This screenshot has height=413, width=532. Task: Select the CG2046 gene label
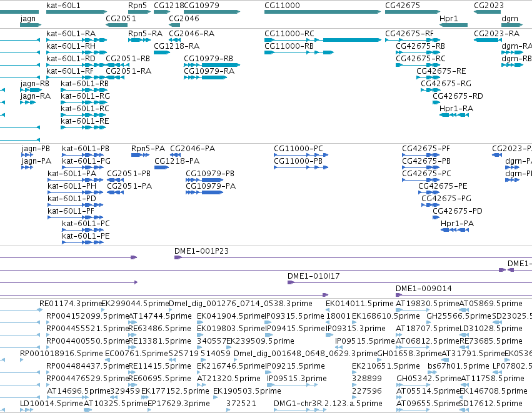point(184,18)
